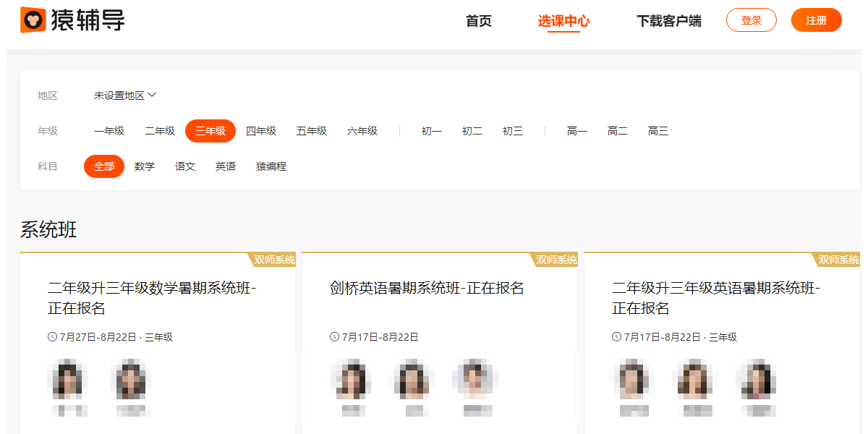Click the orange 注册 button
868x434 pixels.
(817, 20)
